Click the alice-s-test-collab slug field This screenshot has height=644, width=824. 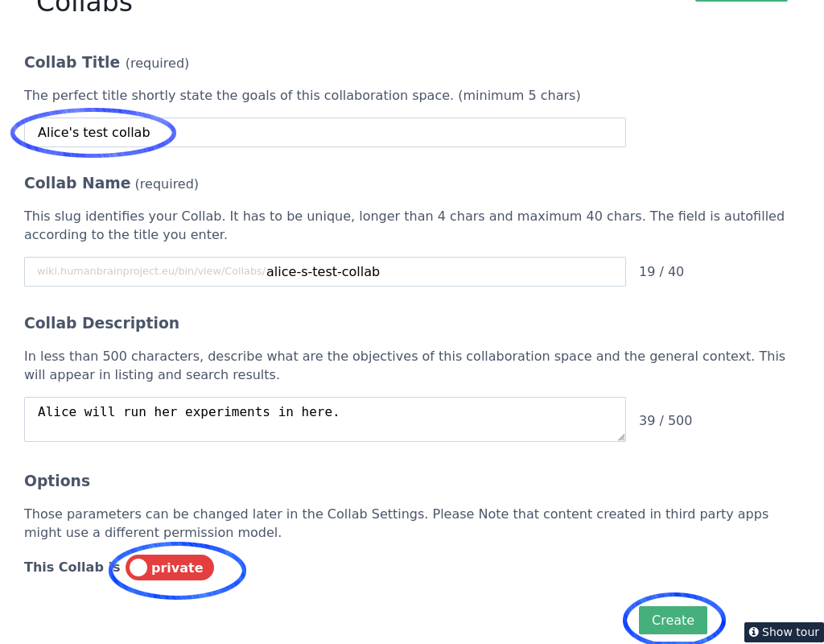point(443,271)
